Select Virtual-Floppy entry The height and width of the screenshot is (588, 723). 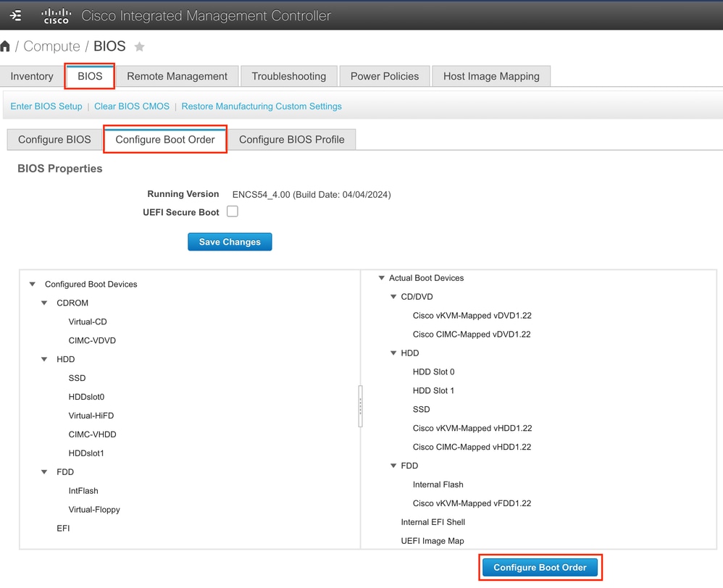pos(94,510)
